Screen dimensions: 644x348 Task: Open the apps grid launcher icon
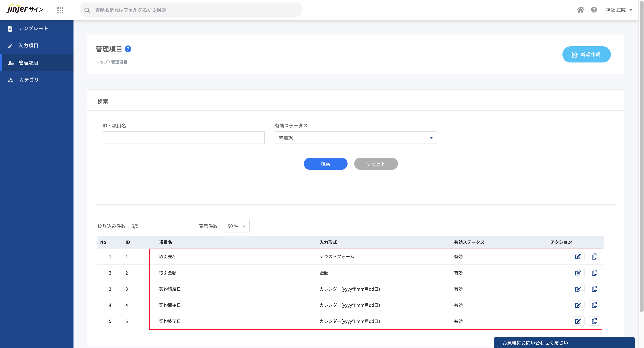(60, 10)
